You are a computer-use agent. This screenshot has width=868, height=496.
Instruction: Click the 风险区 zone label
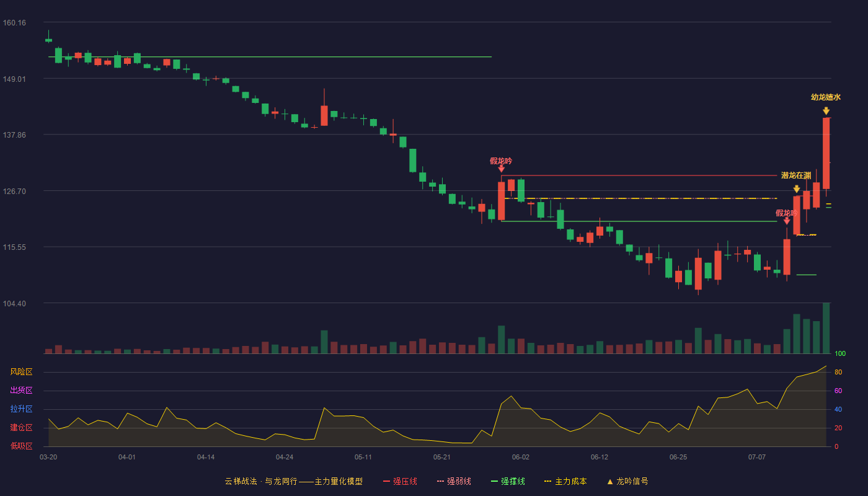tap(21, 372)
